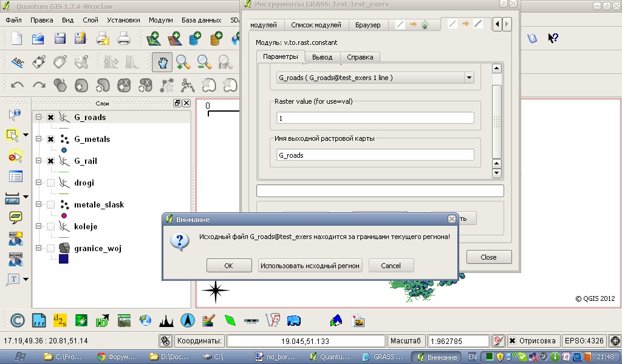Toggle visibility of G_metals layer

pyautogui.click(x=51, y=139)
